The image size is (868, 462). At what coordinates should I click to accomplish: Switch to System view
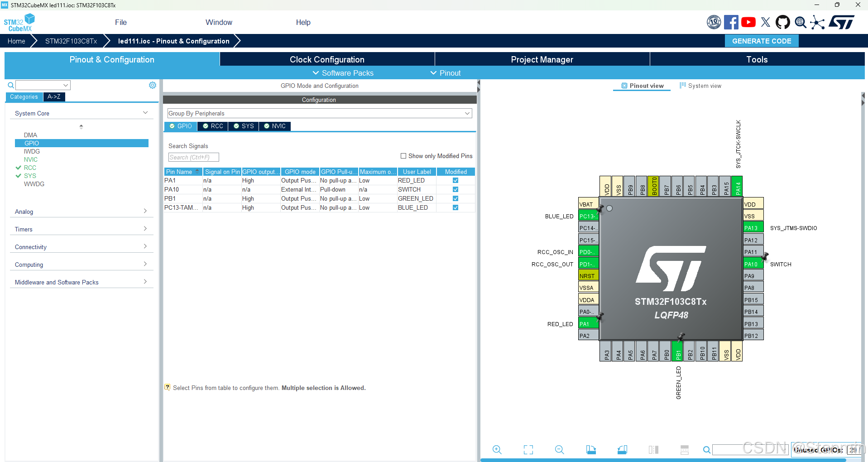pos(700,86)
